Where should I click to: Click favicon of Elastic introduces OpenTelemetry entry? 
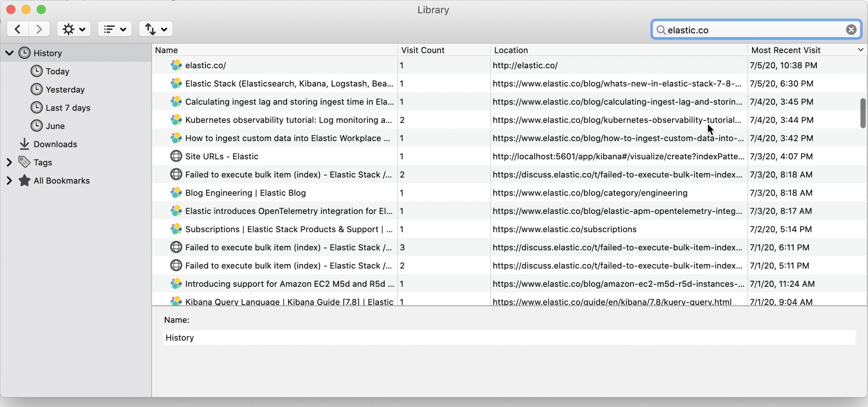(x=176, y=211)
